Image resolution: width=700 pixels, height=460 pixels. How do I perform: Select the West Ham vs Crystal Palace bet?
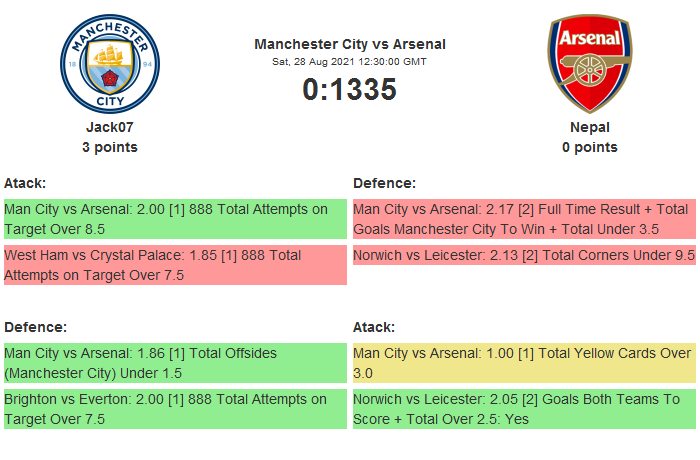point(175,265)
